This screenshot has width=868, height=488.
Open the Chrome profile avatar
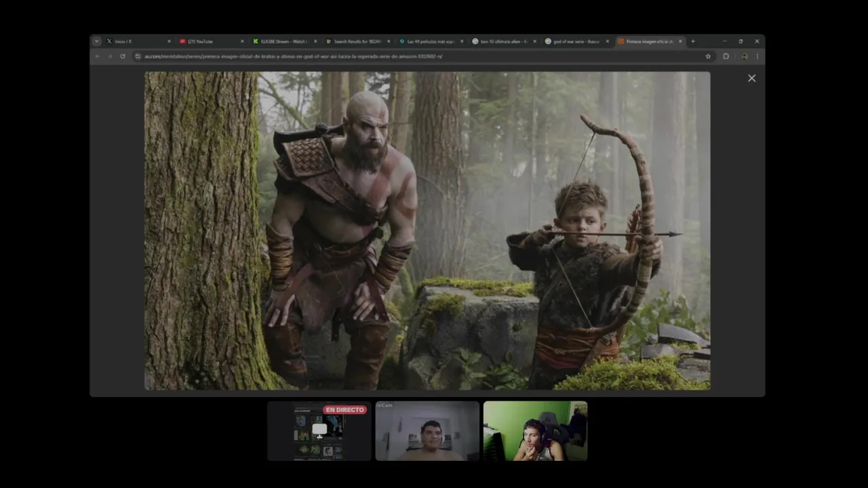[x=744, y=56]
